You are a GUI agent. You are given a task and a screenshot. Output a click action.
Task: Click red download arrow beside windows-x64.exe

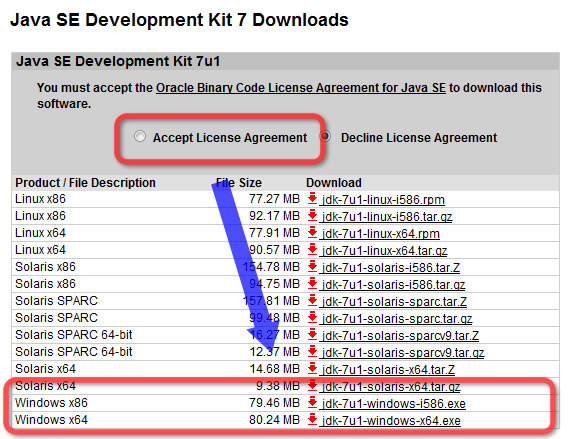pos(312,418)
